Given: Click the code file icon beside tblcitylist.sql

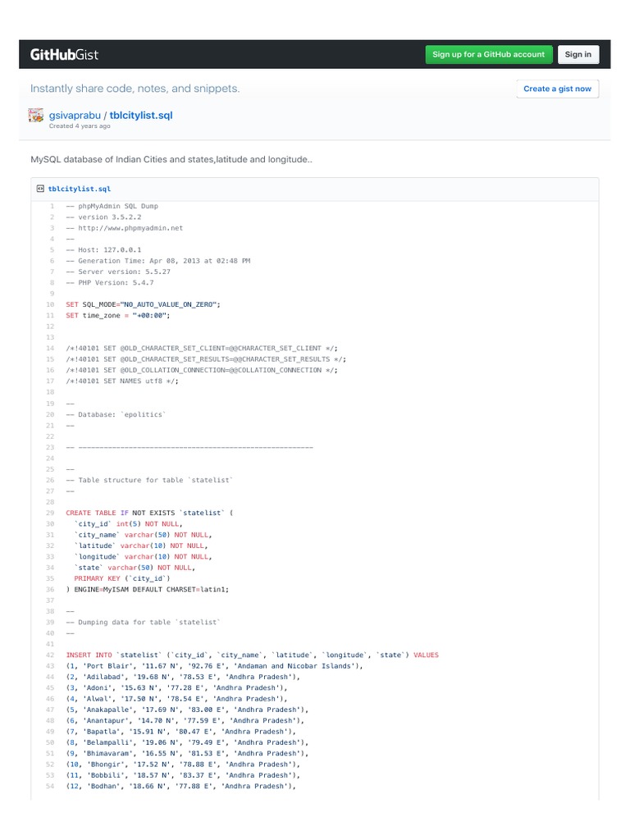Looking at the screenshot, I should coord(40,189).
